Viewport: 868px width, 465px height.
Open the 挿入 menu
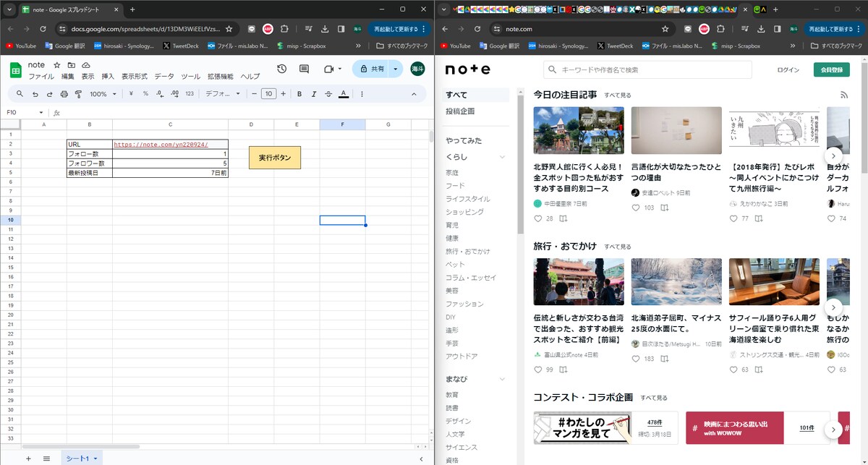[108, 77]
